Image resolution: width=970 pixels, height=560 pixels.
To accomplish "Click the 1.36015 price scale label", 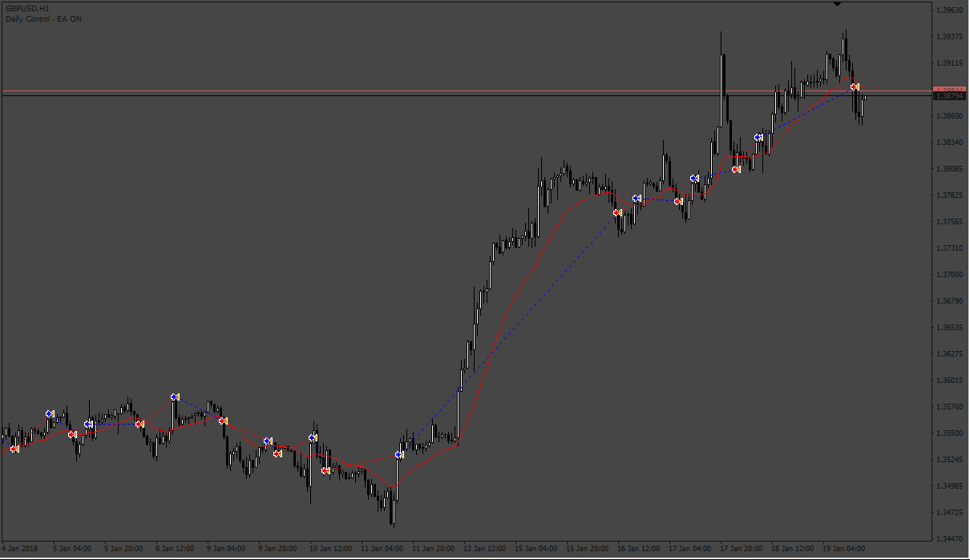I will pyautogui.click(x=951, y=381).
